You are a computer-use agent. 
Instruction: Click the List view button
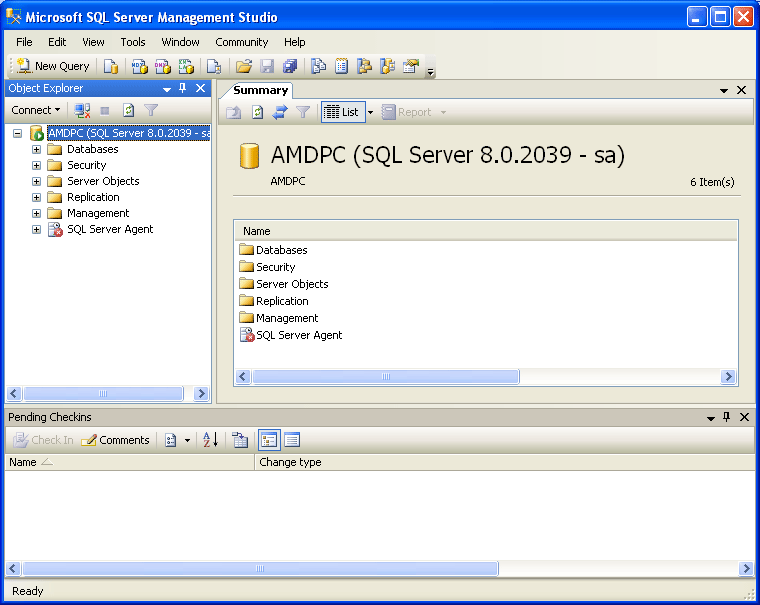pyautogui.click(x=343, y=112)
